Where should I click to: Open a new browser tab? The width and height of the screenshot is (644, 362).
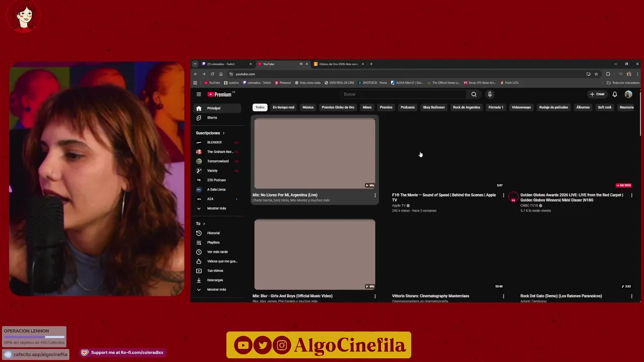pos(371,64)
